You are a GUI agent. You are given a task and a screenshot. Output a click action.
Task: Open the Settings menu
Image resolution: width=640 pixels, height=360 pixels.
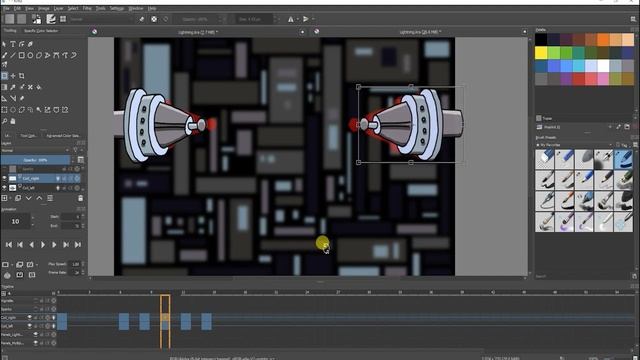pyautogui.click(x=117, y=8)
